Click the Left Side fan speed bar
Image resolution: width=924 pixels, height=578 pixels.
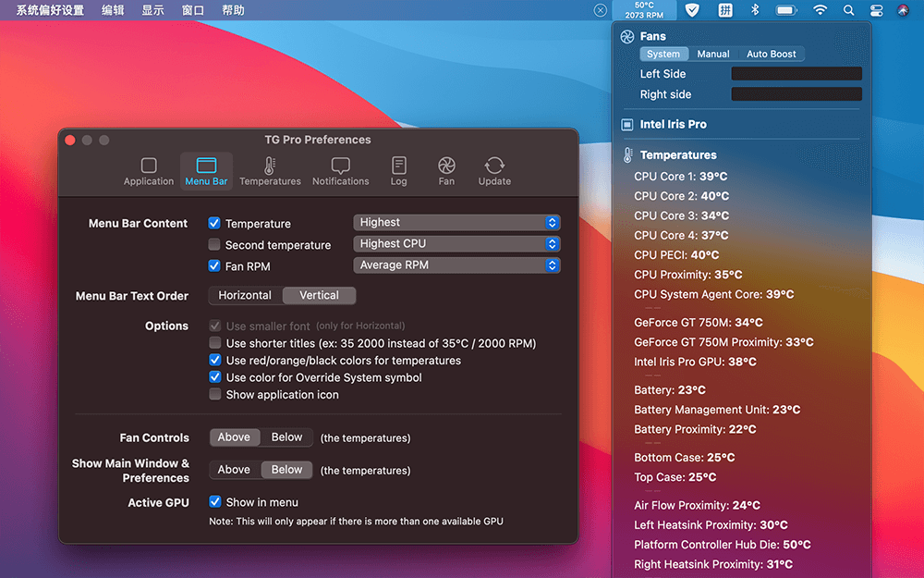(796, 73)
